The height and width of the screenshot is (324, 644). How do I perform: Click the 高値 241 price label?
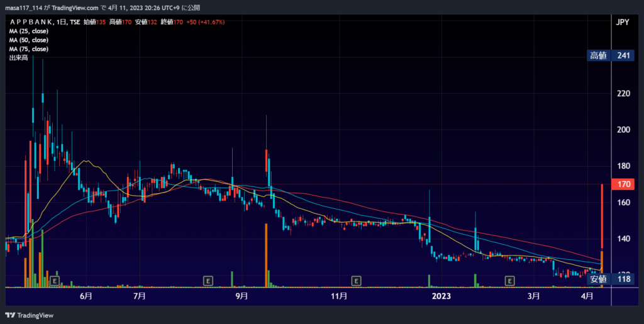click(610, 56)
